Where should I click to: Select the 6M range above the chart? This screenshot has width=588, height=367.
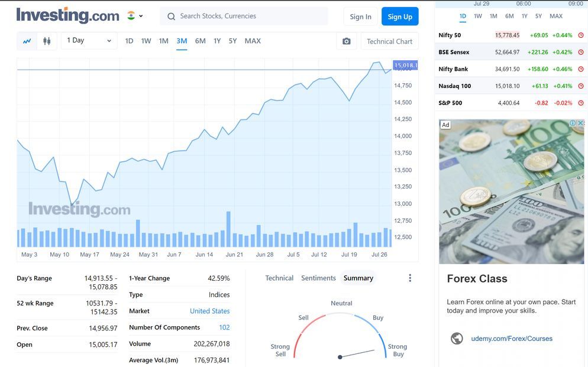201,41
